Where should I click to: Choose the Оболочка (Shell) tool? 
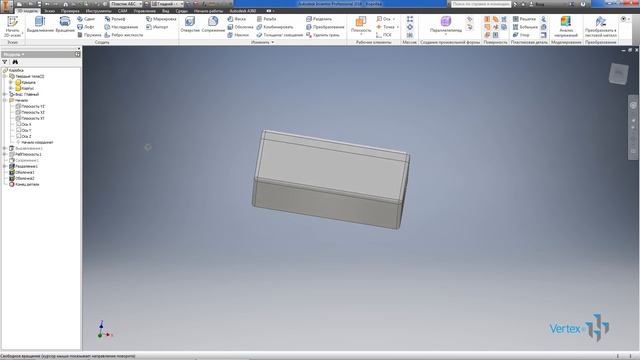coord(240,27)
